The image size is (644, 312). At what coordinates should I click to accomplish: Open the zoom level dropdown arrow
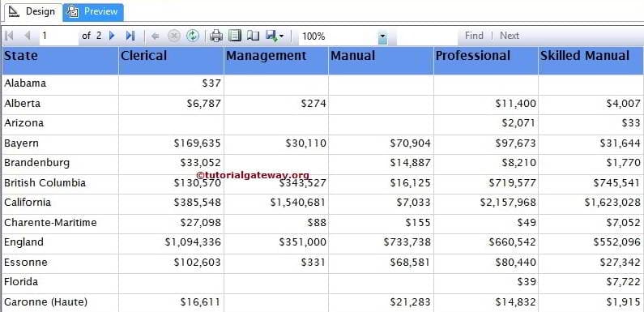(383, 36)
